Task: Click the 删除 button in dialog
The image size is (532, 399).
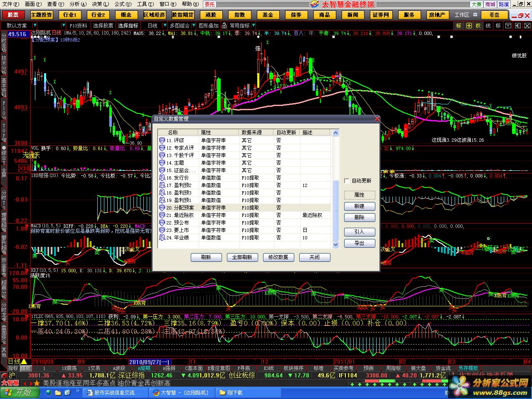Action: coord(360,217)
